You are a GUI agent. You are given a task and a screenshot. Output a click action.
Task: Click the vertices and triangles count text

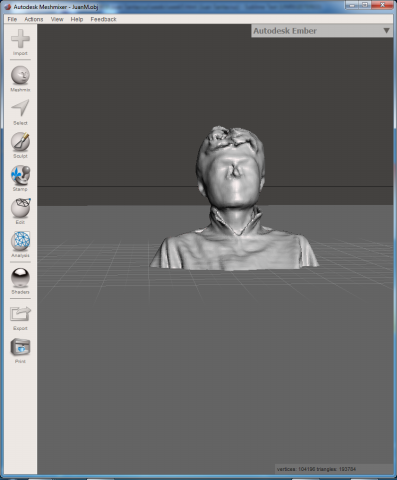pyautogui.click(x=316, y=469)
